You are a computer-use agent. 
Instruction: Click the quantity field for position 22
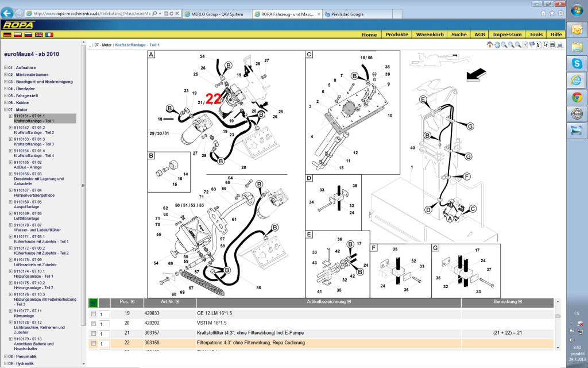coord(105,344)
